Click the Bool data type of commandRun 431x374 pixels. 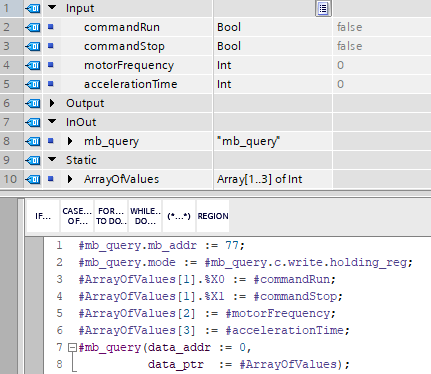point(229,27)
